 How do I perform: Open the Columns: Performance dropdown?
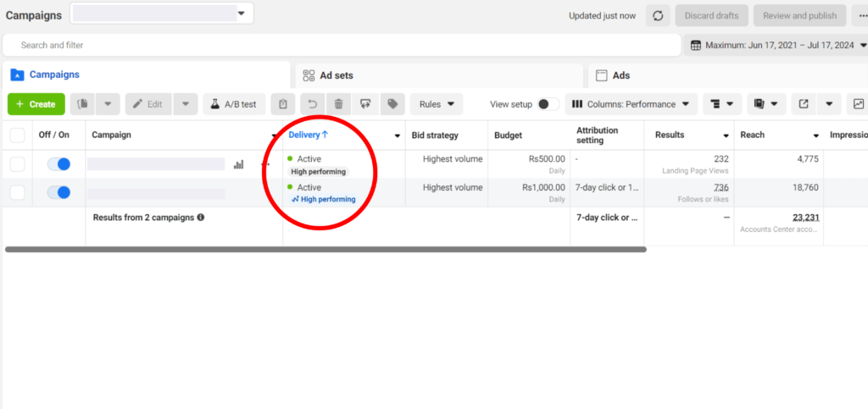click(631, 104)
